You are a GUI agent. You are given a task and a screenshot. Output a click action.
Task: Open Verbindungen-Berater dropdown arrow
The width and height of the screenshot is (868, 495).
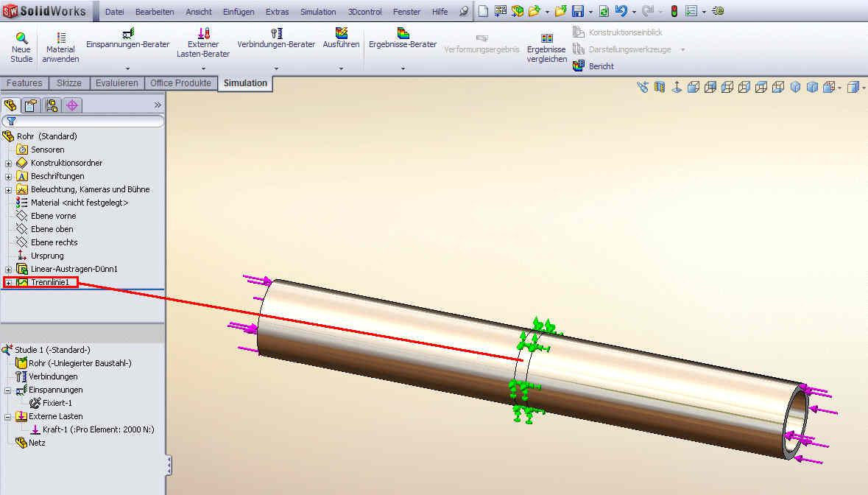(276, 69)
